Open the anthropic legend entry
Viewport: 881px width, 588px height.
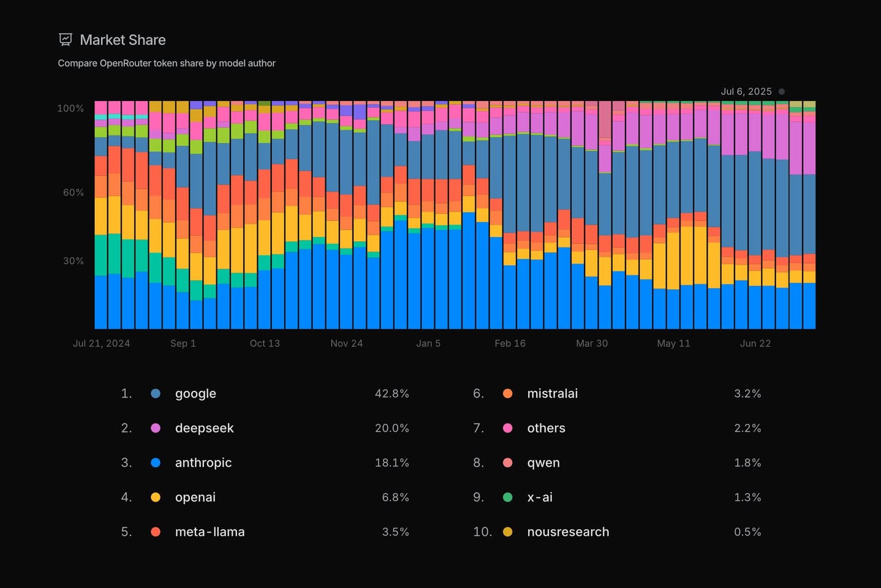point(203,463)
